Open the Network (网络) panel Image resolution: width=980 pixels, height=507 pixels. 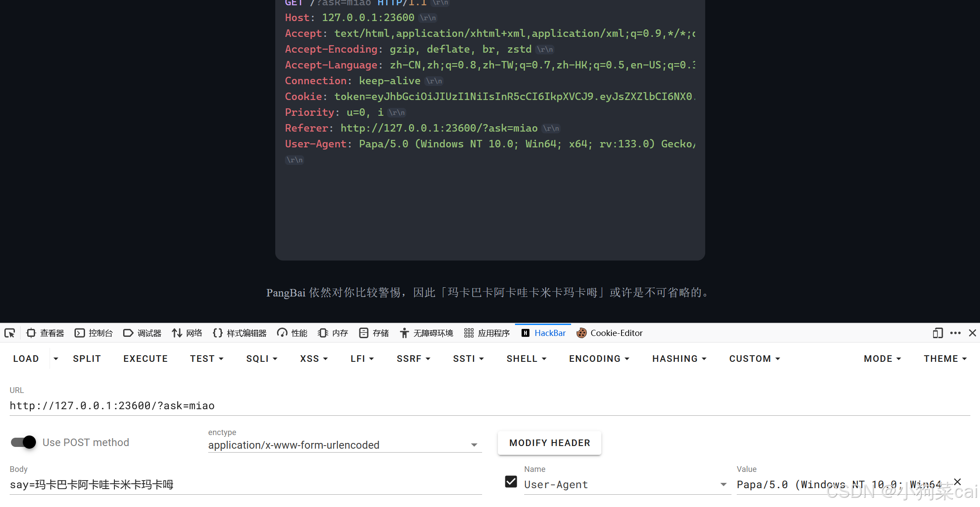tap(187, 333)
